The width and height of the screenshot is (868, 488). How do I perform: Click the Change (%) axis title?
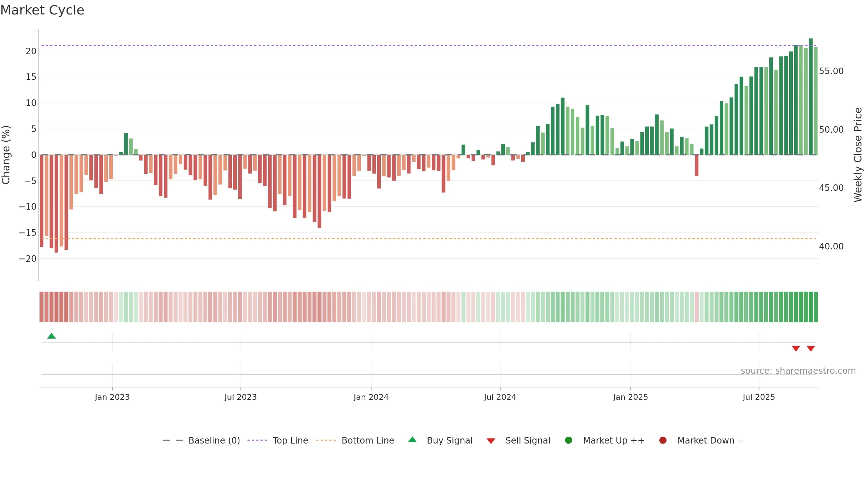click(x=6, y=155)
